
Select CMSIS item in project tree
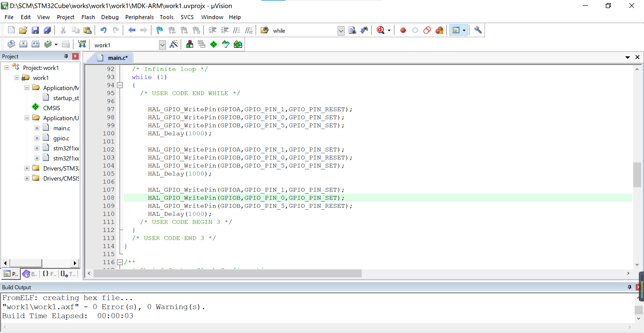point(52,108)
